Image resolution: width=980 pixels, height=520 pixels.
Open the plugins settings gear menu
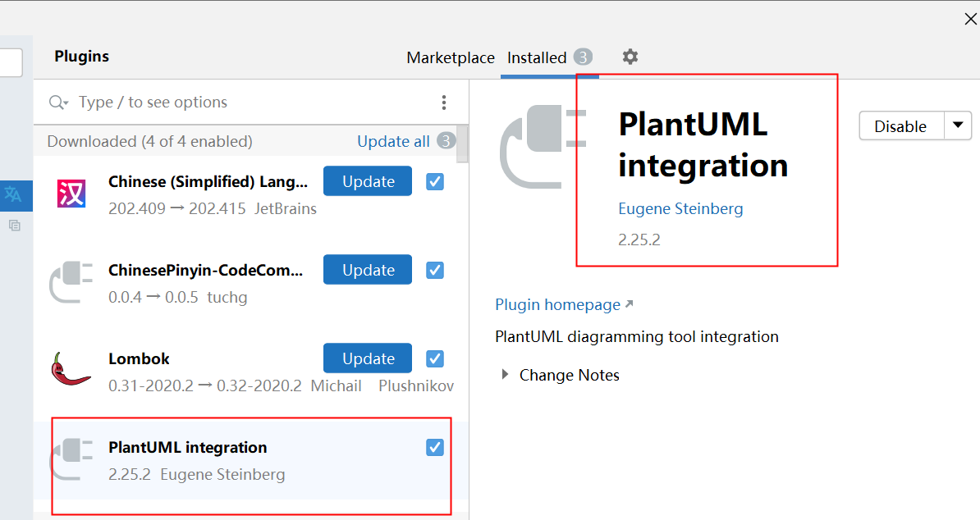[630, 57]
